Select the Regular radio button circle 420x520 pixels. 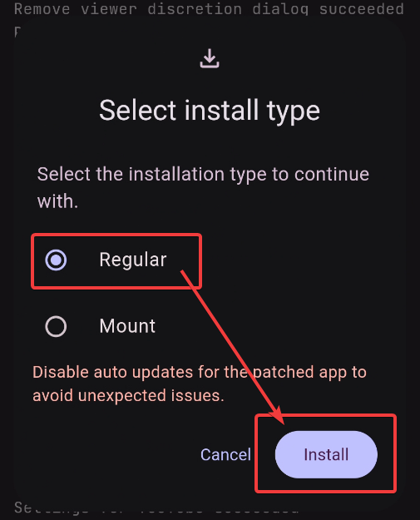56,260
